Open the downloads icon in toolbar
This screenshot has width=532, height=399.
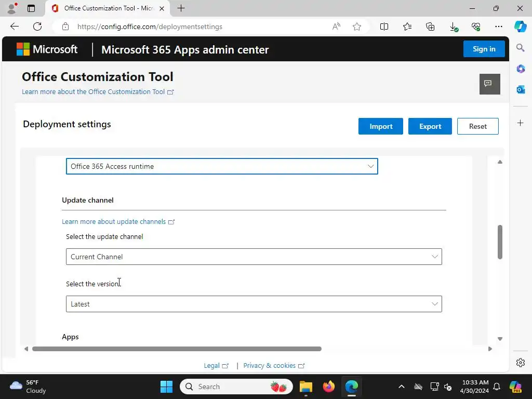tap(453, 26)
